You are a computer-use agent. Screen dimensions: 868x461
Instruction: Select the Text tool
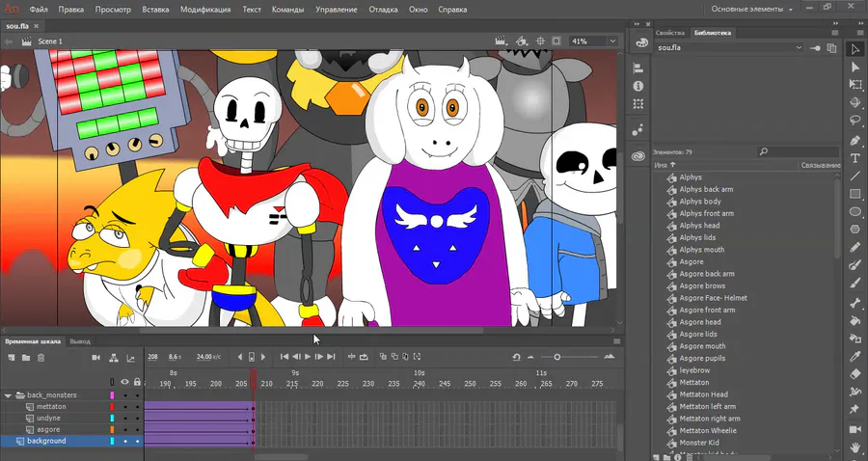[855, 159]
